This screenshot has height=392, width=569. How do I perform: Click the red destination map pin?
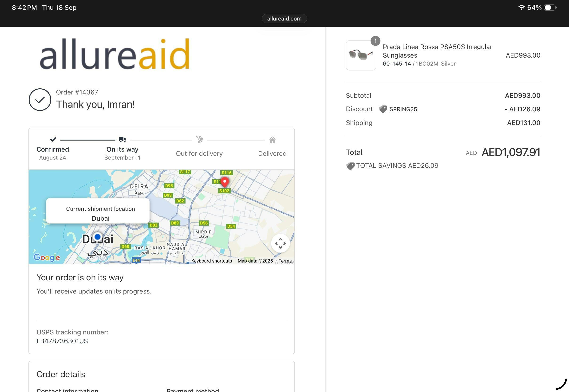[x=225, y=182]
